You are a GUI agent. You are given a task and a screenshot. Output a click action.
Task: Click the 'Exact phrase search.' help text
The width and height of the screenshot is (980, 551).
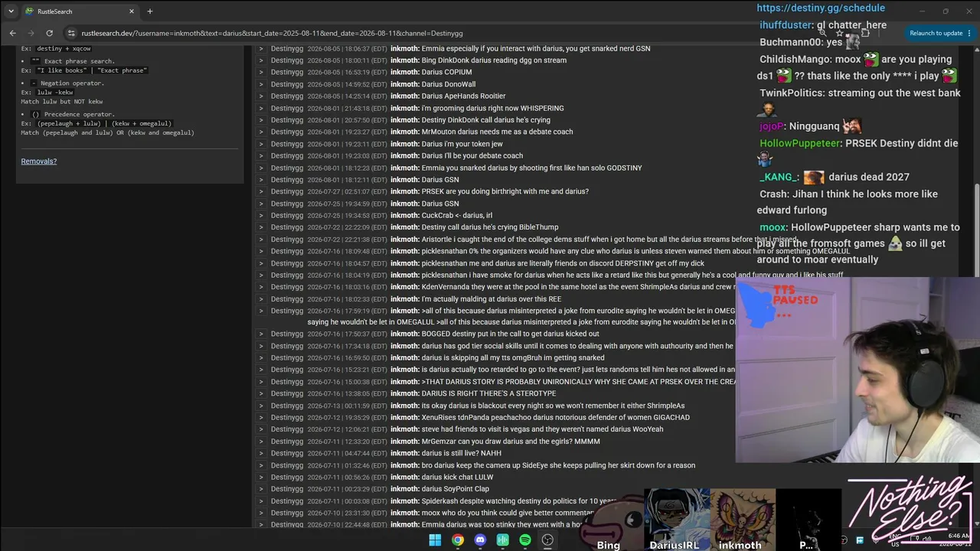(x=80, y=61)
